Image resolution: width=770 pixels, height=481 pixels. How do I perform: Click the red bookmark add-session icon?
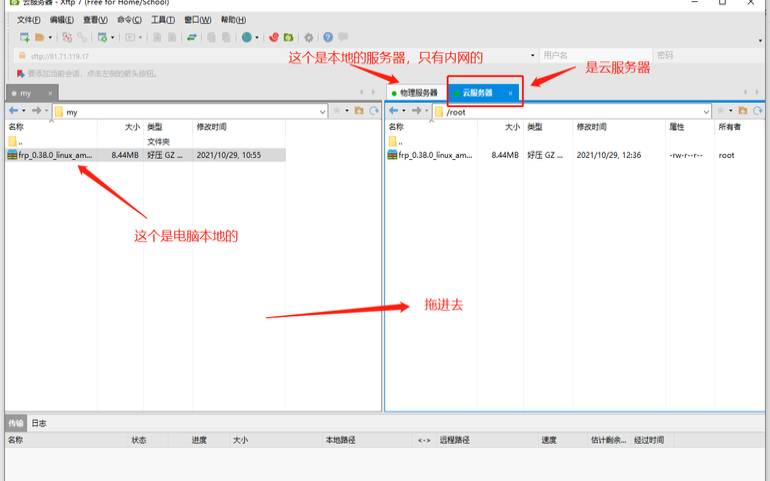click(20, 74)
